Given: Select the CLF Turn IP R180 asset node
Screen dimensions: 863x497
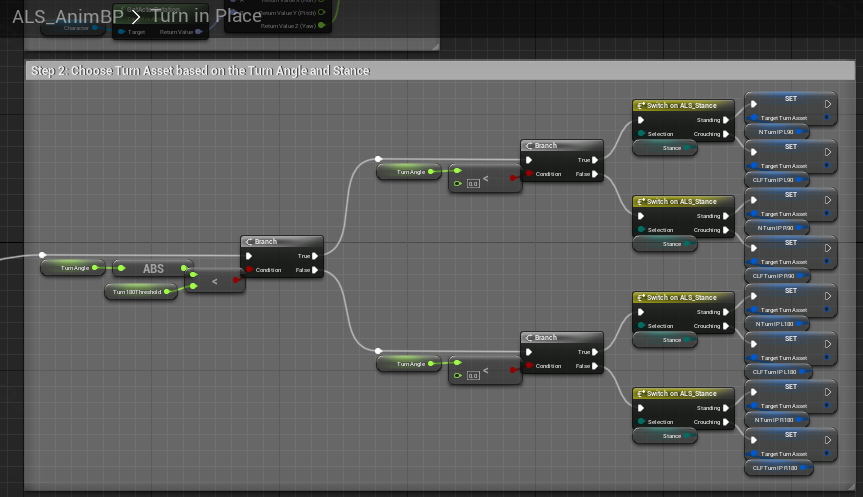Looking at the screenshot, I should coord(775,468).
